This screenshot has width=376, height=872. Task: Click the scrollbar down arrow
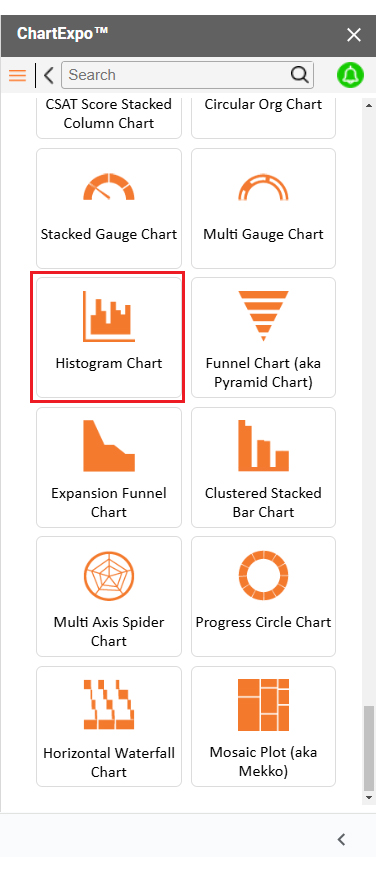click(368, 797)
